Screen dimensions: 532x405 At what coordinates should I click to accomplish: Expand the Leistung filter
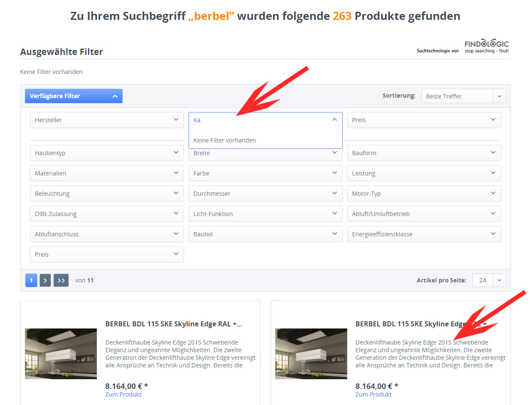pos(424,173)
